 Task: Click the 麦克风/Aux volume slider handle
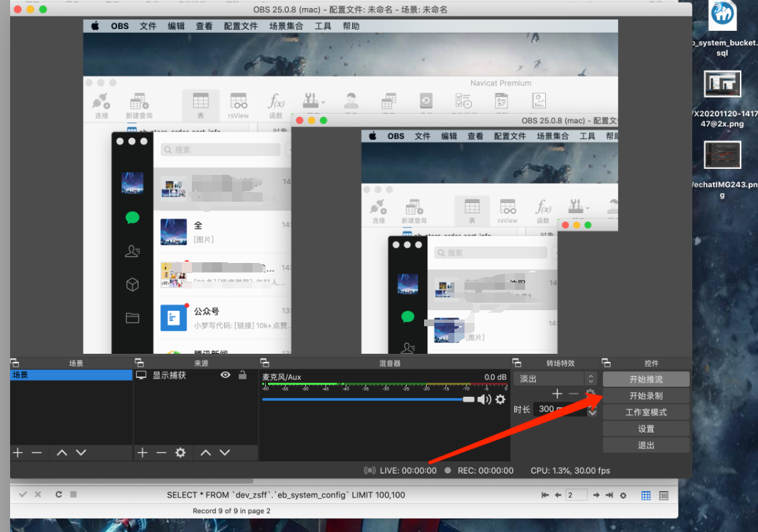coord(469,399)
